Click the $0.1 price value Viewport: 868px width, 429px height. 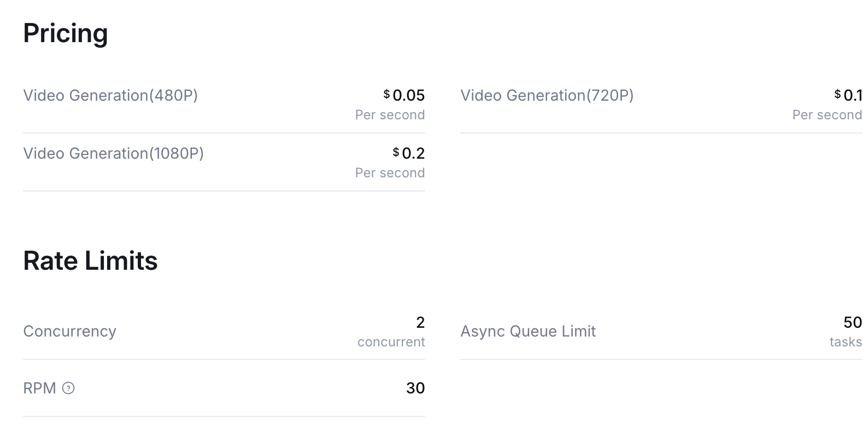[x=848, y=95]
